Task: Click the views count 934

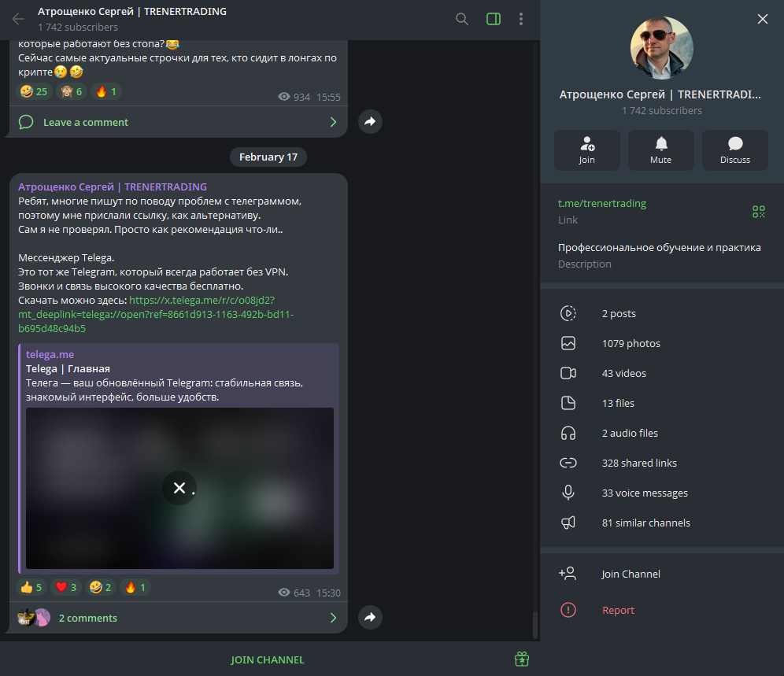Action: point(294,97)
